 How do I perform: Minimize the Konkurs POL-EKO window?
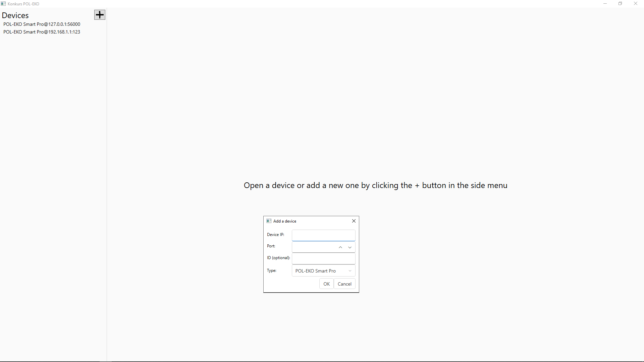(605, 4)
